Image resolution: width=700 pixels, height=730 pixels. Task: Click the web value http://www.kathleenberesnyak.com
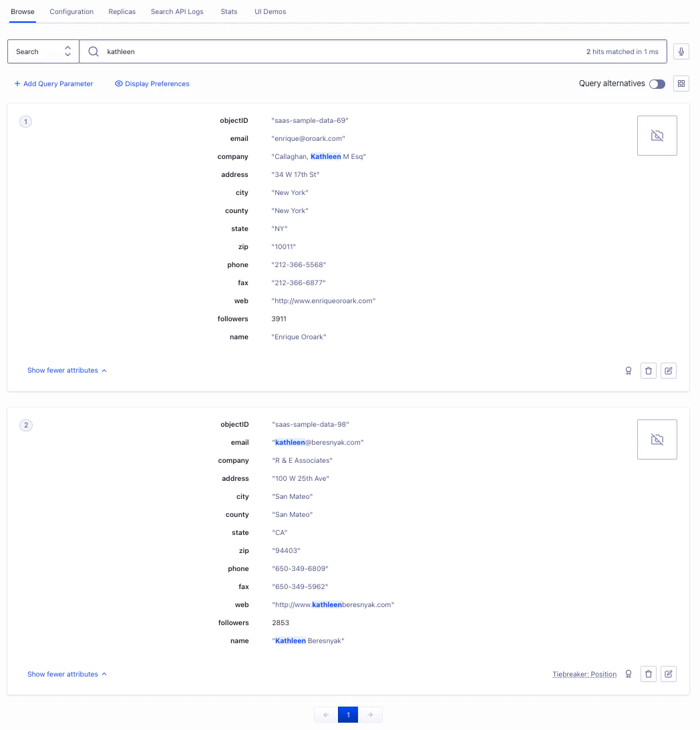click(x=333, y=604)
